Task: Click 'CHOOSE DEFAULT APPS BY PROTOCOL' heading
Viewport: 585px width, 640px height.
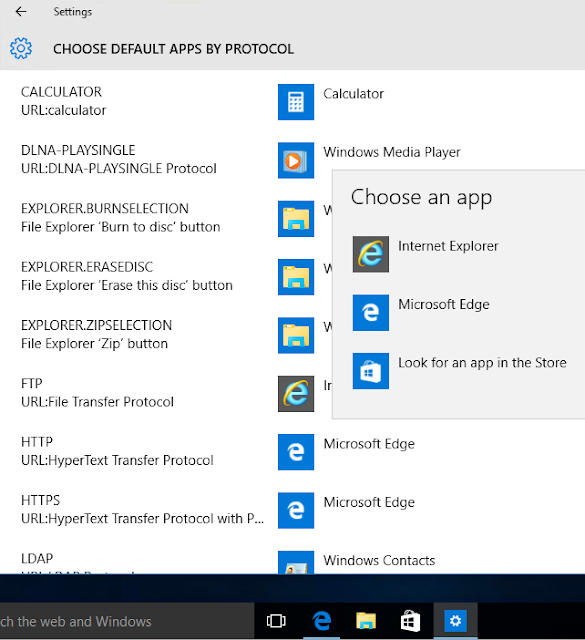Action: (x=173, y=49)
